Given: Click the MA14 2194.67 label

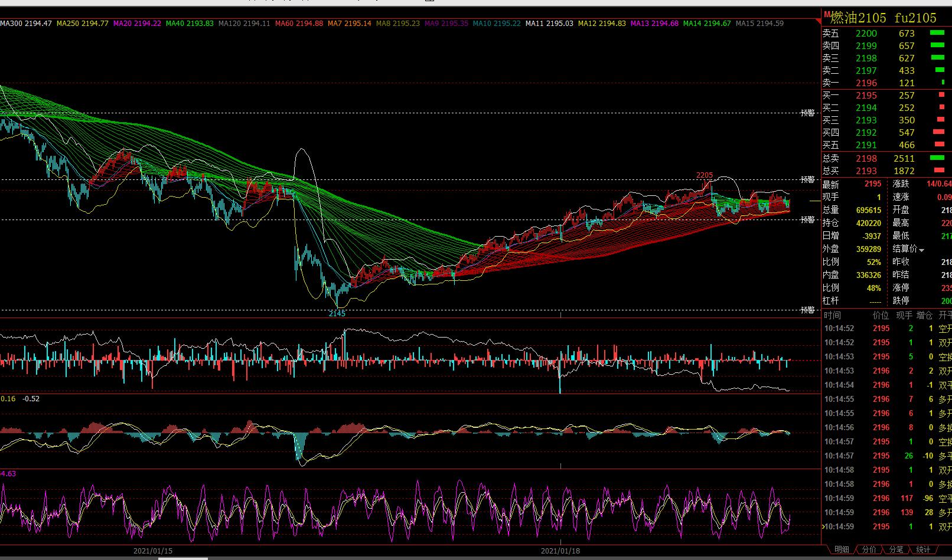Looking at the screenshot, I should (707, 24).
